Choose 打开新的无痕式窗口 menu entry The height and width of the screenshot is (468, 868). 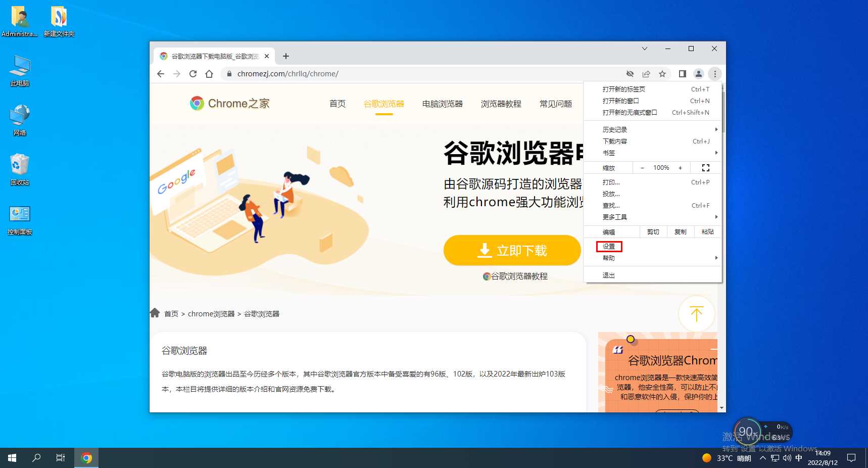point(630,112)
